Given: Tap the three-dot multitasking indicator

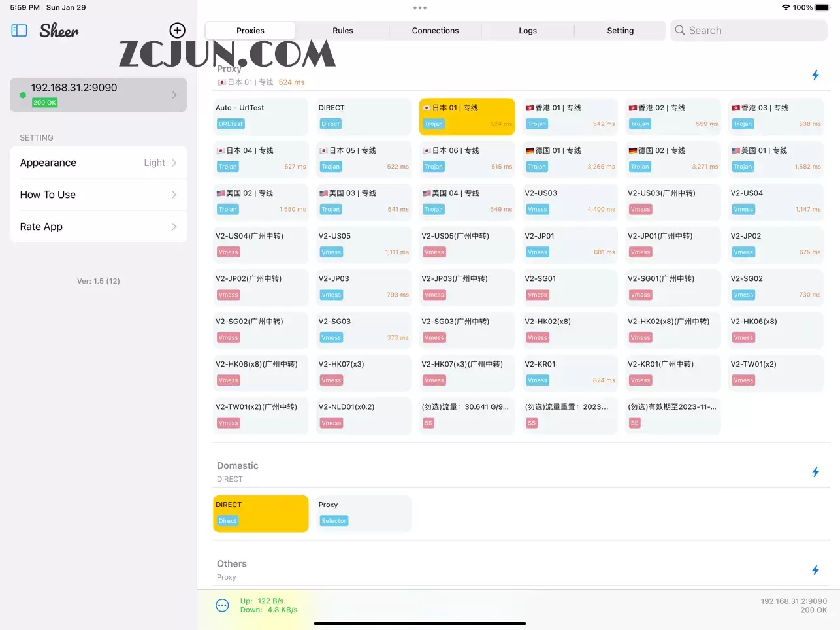Looking at the screenshot, I should click(420, 8).
